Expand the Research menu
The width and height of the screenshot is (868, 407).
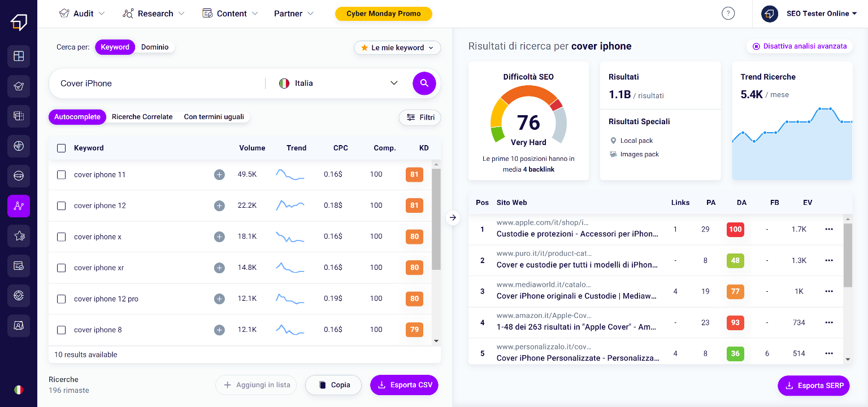pyautogui.click(x=154, y=14)
